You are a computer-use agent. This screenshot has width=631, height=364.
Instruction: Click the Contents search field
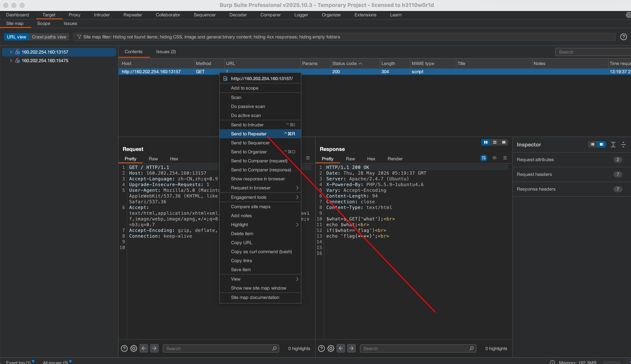coord(593,52)
